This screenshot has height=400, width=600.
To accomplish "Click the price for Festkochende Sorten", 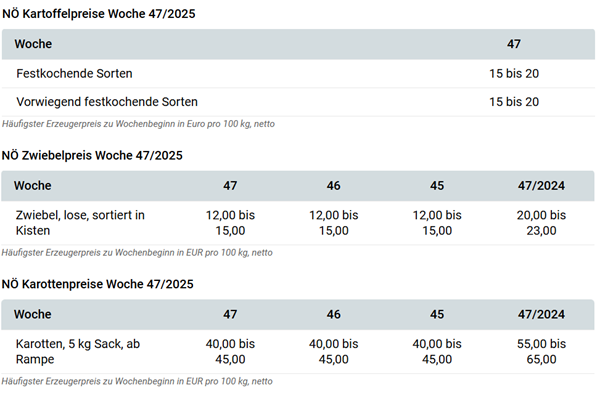I will pyautogui.click(x=514, y=73).
